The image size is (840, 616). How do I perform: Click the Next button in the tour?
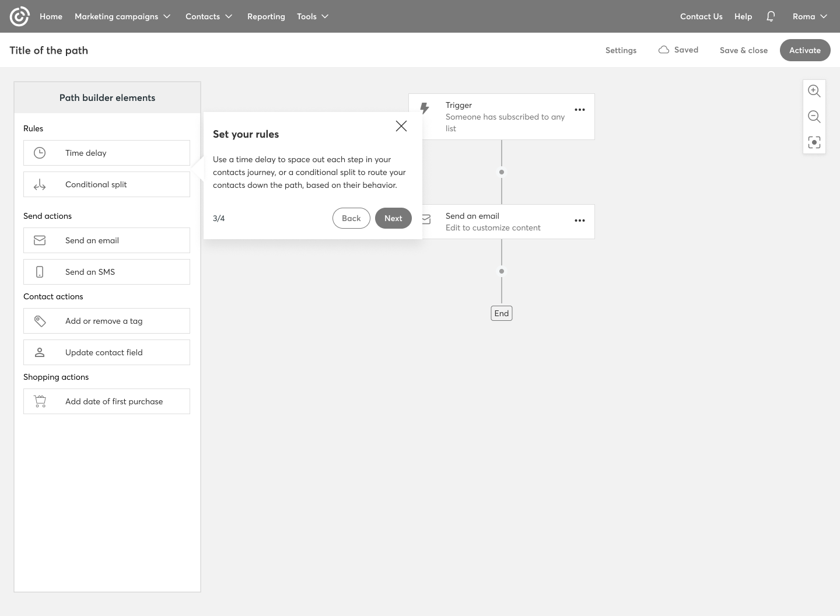click(x=393, y=218)
